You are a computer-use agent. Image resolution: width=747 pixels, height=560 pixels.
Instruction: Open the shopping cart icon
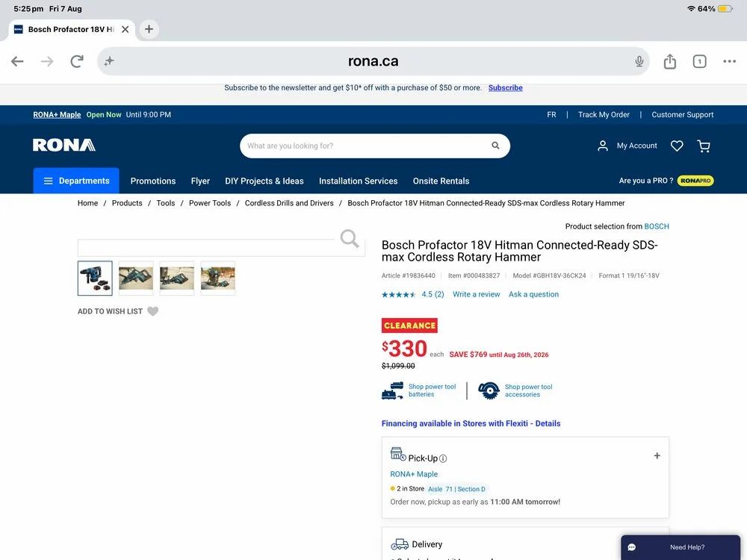tap(704, 146)
